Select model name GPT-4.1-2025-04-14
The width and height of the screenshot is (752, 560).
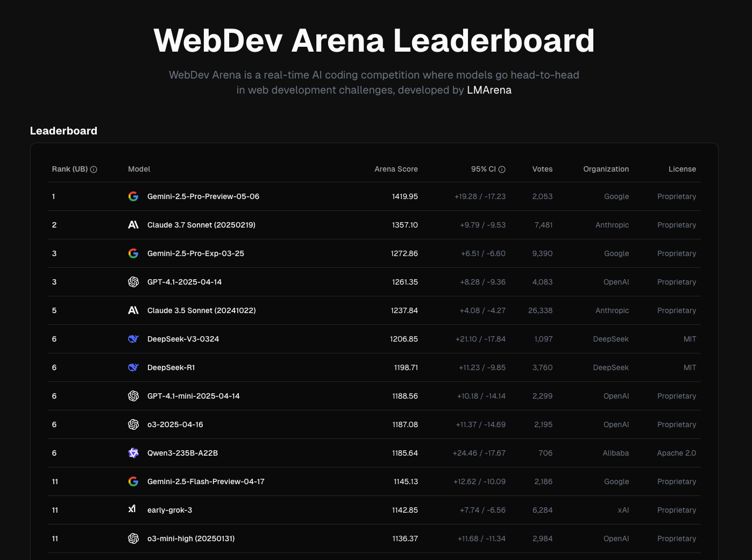185,282
